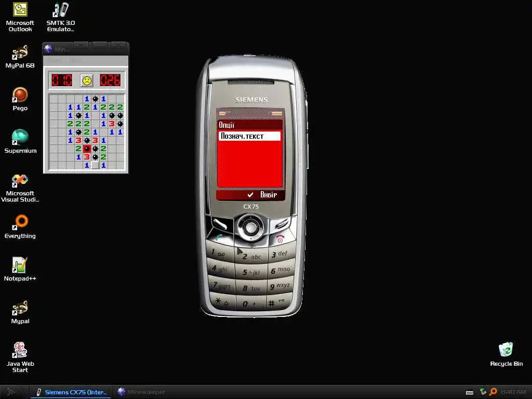Open the Supermium browser shortcut
The image size is (532, 399).
coord(20,142)
